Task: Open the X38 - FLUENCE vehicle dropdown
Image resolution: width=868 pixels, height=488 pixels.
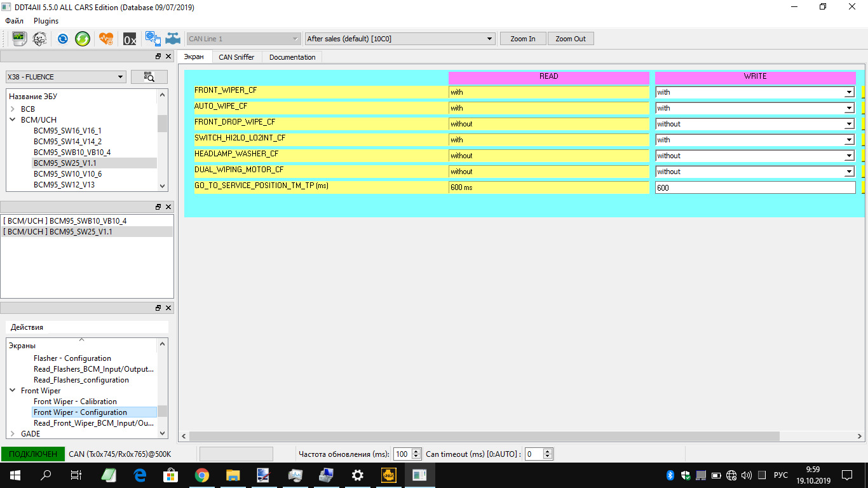Action: (66, 77)
